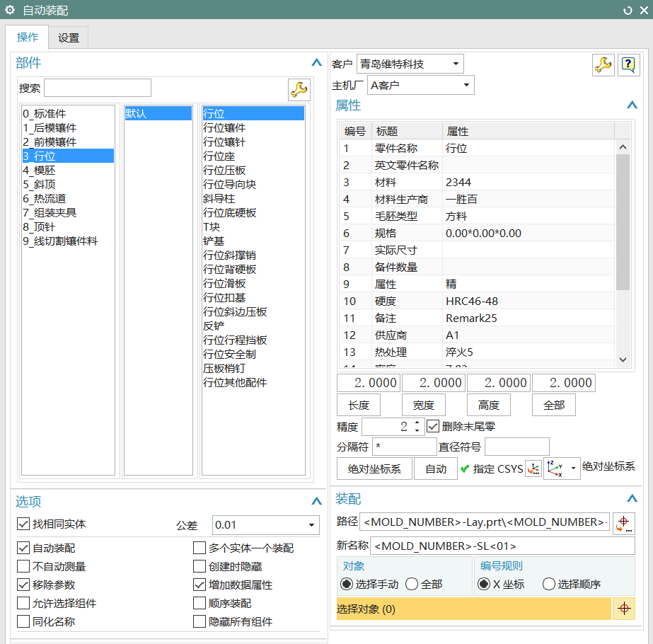
Task: Collapse the 属性 section
Action: (632, 105)
